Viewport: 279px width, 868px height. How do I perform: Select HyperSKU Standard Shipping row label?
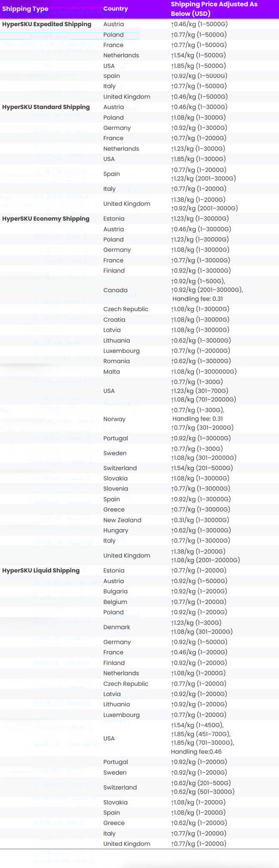(x=46, y=107)
